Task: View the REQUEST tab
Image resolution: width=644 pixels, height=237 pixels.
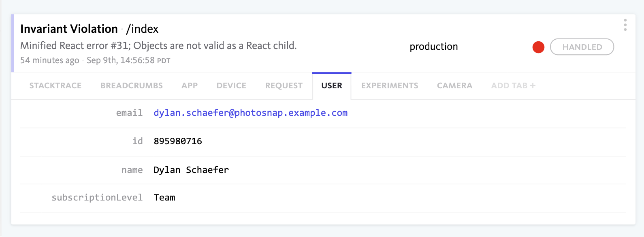Action: click(x=284, y=85)
